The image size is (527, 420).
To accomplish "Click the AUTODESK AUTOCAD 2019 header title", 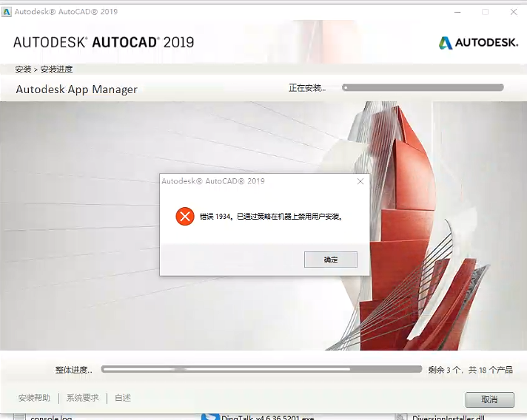I will coord(104,42).
